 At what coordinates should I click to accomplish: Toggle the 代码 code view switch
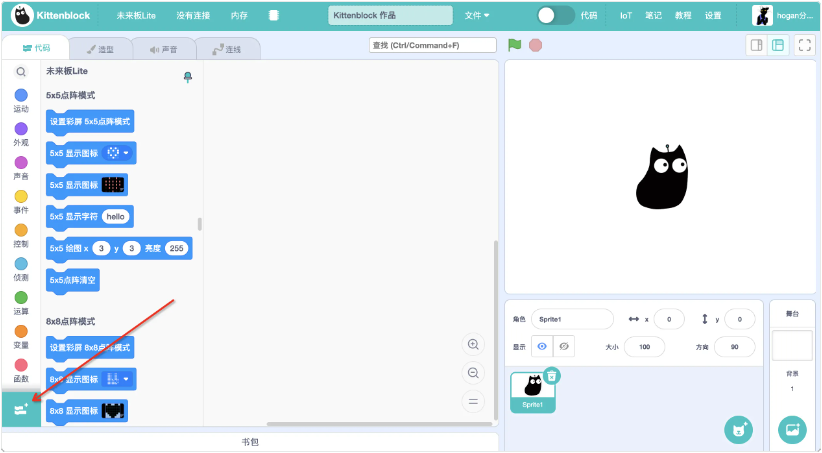click(556, 16)
